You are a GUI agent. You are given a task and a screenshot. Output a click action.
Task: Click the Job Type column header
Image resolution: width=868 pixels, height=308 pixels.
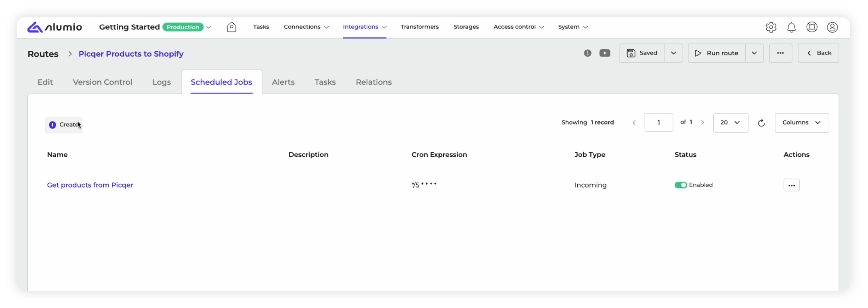589,154
